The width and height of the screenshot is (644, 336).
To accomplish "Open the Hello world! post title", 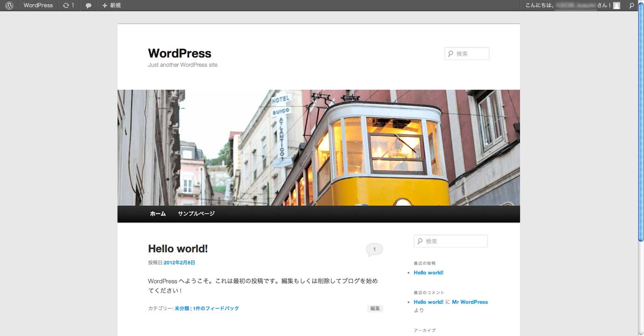I will pyautogui.click(x=178, y=249).
